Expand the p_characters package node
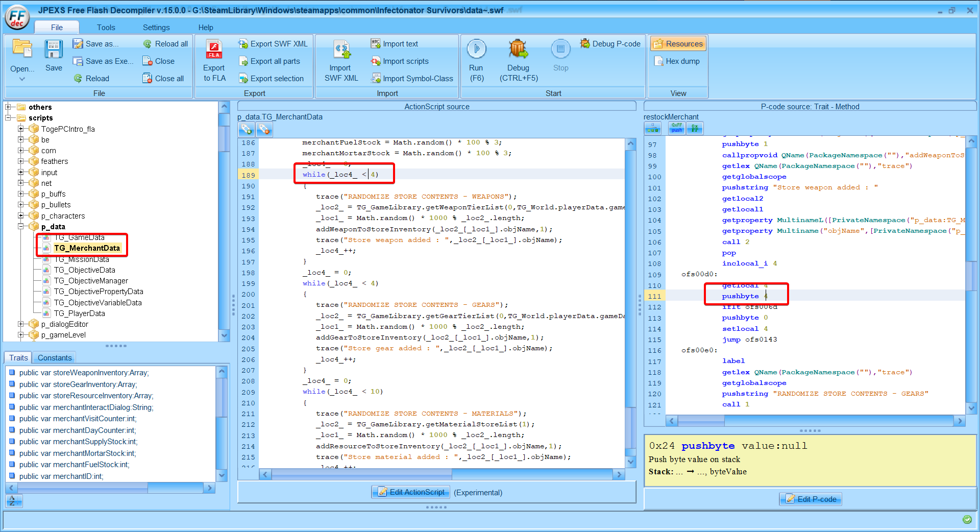The image size is (980, 532). [21, 215]
